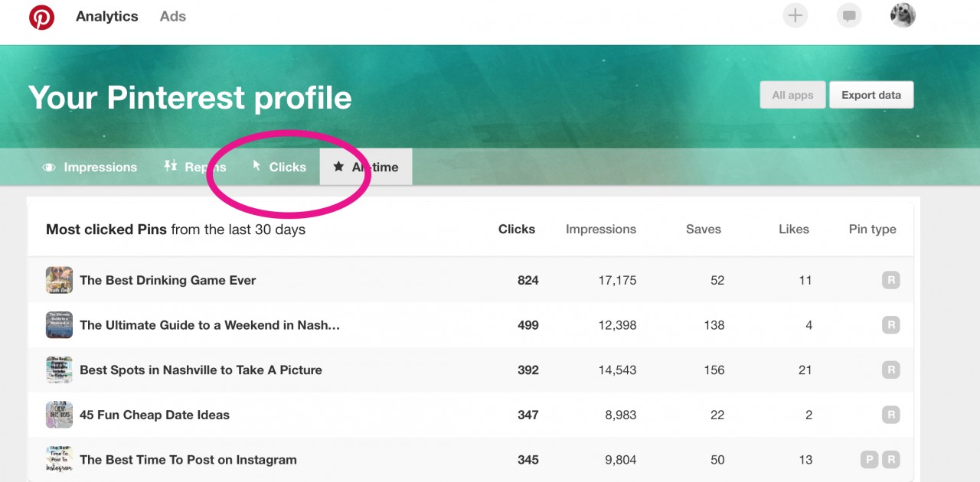
Task: Switch to the Impressions tab
Action: pyautogui.click(x=90, y=167)
